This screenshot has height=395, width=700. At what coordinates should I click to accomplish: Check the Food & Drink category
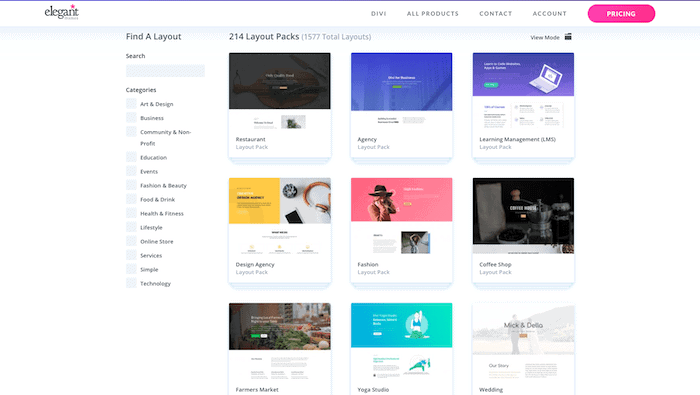pyautogui.click(x=131, y=199)
